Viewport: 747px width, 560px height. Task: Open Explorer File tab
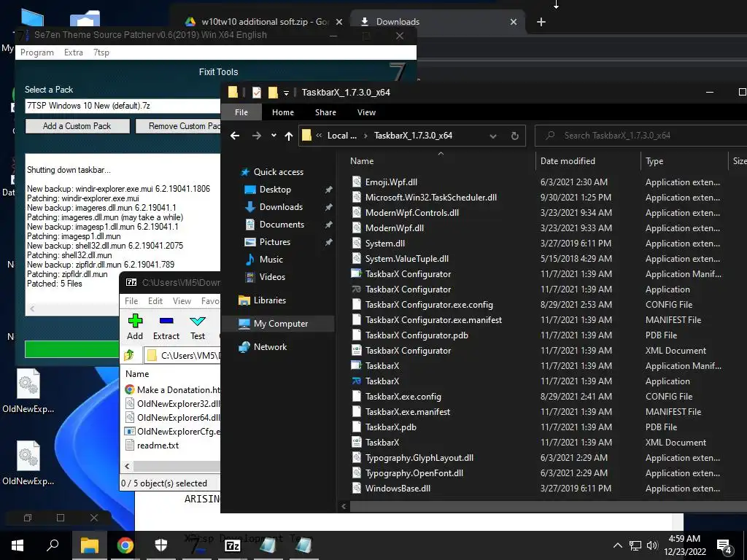(x=241, y=112)
